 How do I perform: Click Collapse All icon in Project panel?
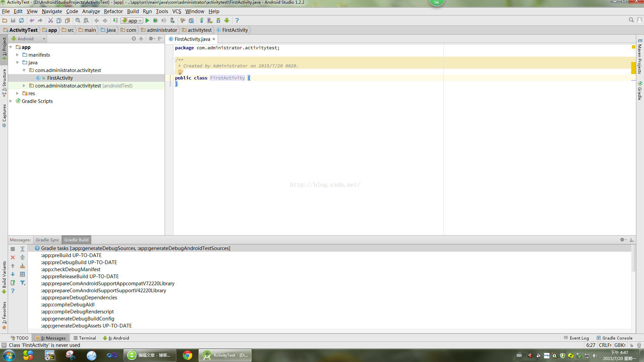pos(141,39)
